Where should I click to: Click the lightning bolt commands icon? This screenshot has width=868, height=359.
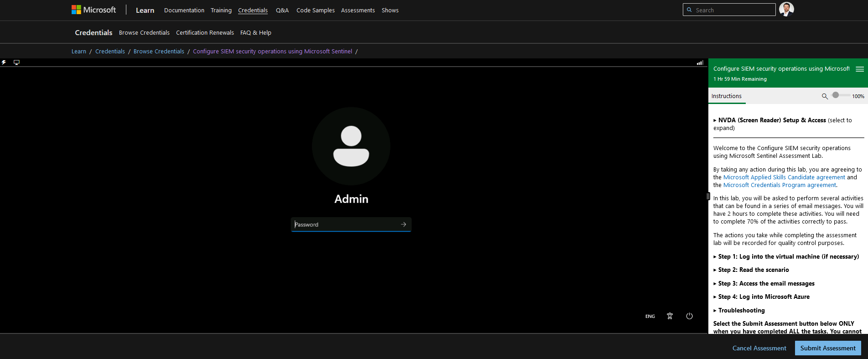pos(4,62)
